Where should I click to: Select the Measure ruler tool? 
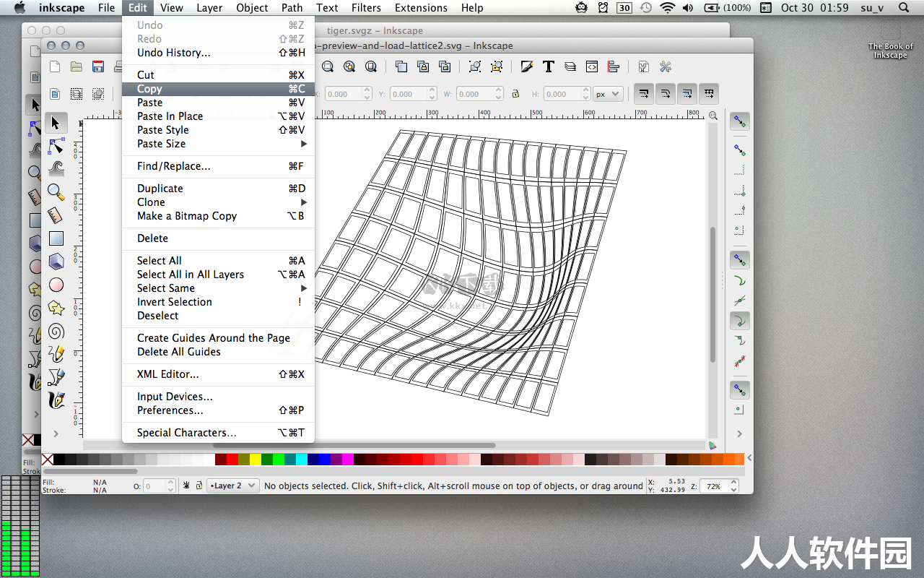tap(56, 215)
